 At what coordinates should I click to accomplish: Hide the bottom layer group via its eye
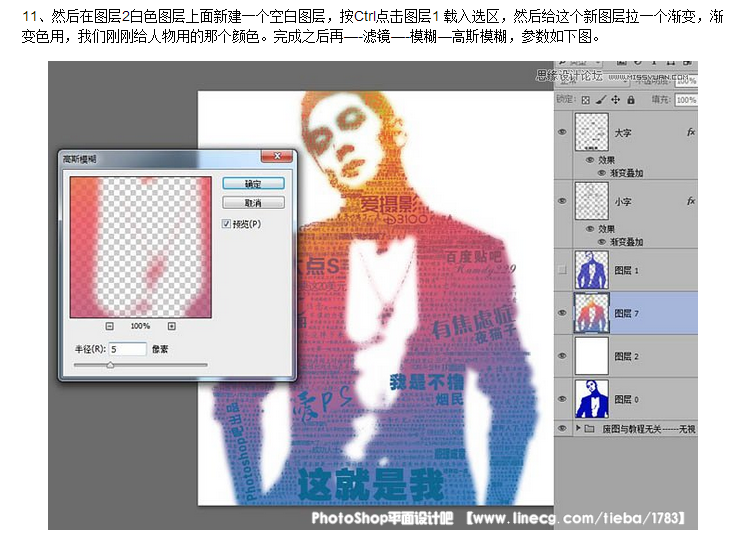[x=562, y=429]
